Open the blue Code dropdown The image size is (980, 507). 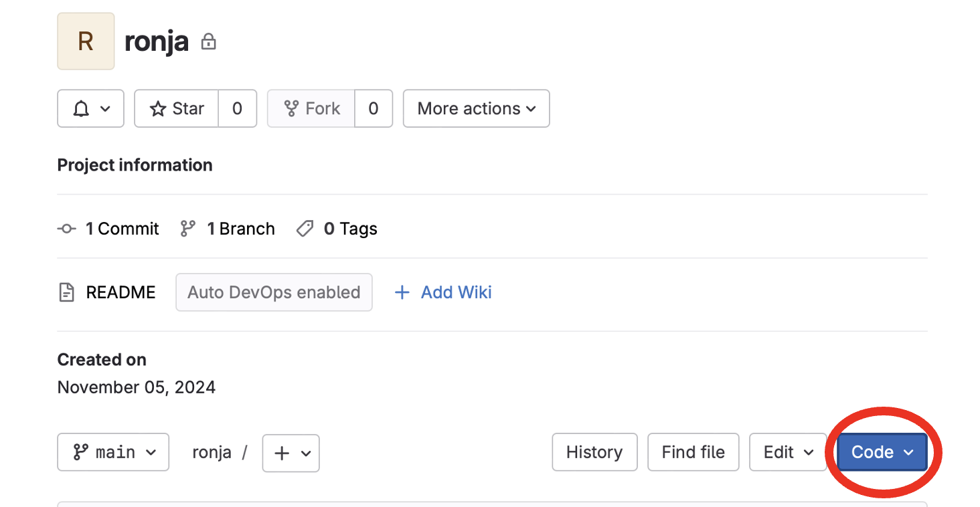click(882, 452)
